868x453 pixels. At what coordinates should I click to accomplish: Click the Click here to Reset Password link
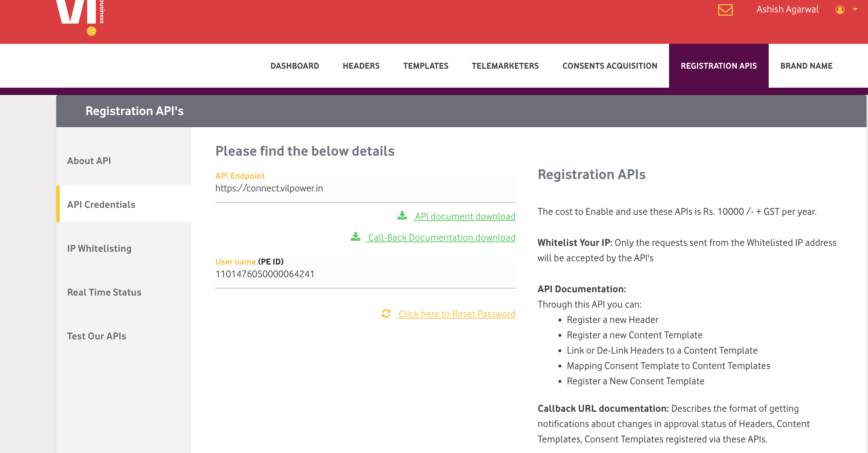click(x=456, y=313)
